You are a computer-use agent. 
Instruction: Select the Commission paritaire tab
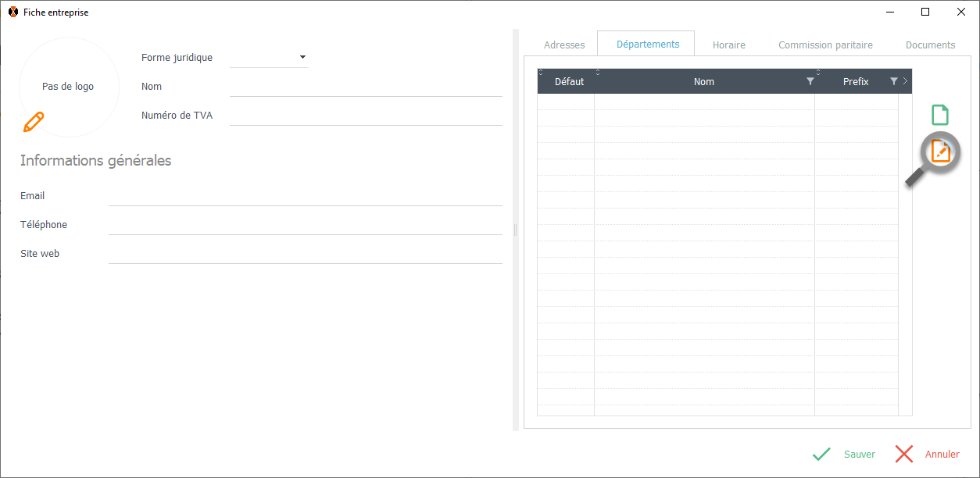(825, 45)
